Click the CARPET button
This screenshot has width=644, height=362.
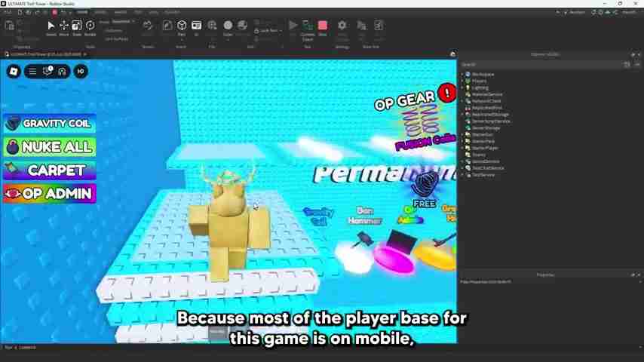[x=50, y=170]
